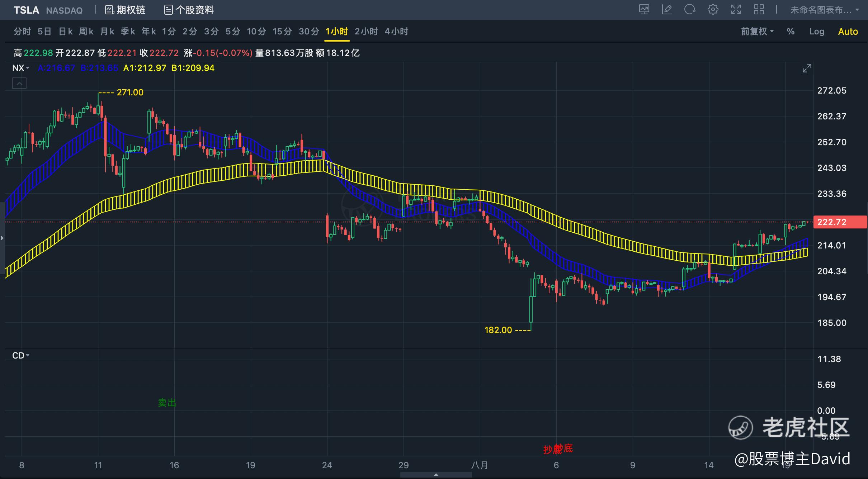Select the 月k timeframe
The width and height of the screenshot is (868, 479).
coord(107,32)
